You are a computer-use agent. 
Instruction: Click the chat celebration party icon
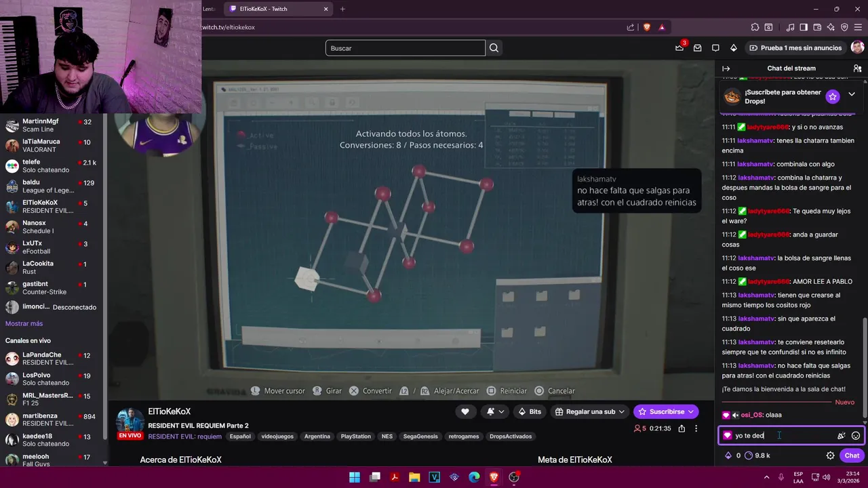pos(842,436)
